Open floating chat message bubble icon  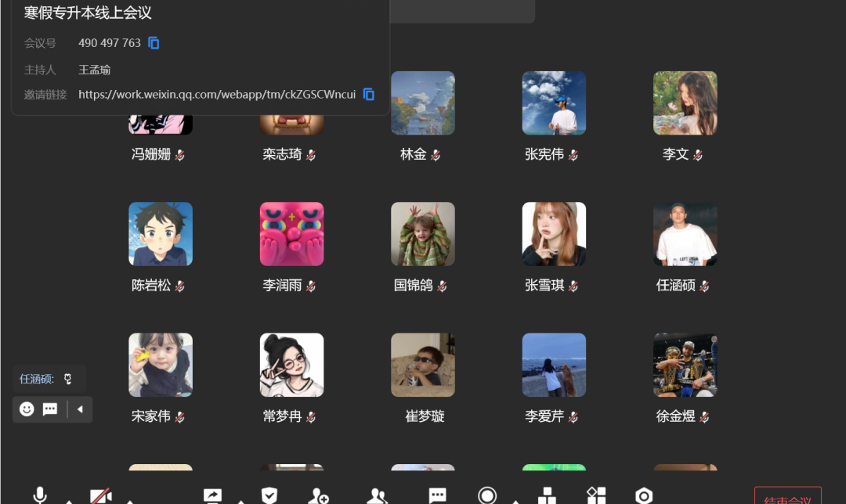50,409
